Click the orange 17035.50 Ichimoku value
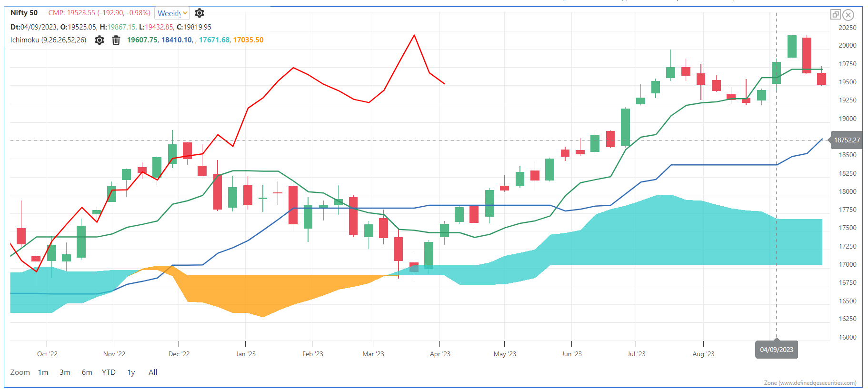Screen dimensions: 868x391 pyautogui.click(x=248, y=40)
